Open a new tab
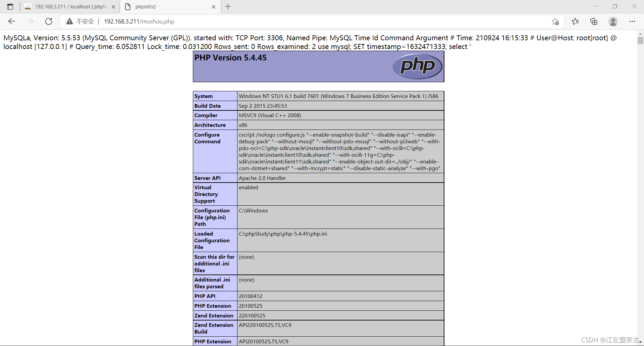The image size is (644, 346). click(x=228, y=7)
